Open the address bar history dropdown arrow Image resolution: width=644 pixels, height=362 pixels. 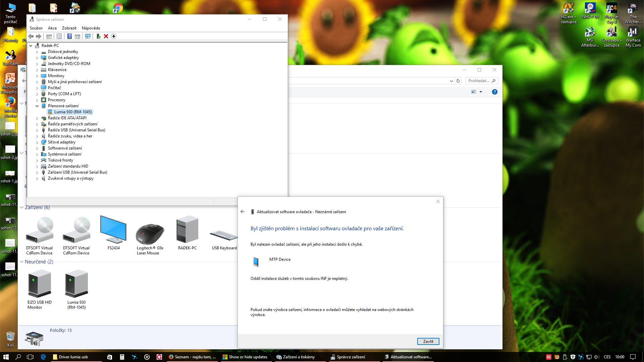451,81
